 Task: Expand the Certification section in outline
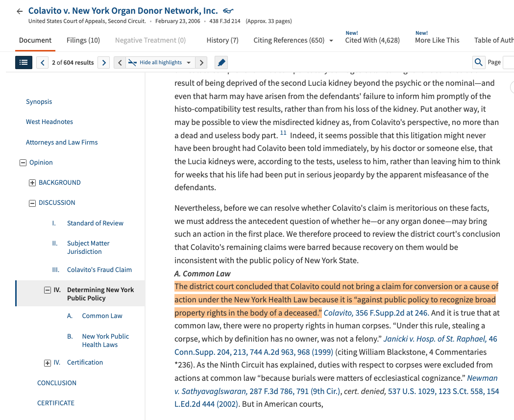[x=48, y=363]
